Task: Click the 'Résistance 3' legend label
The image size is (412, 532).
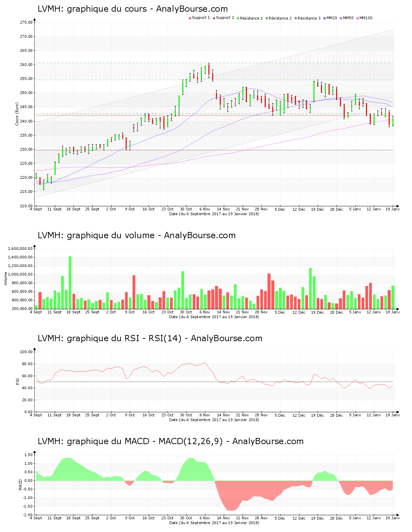Action: tap(309, 18)
